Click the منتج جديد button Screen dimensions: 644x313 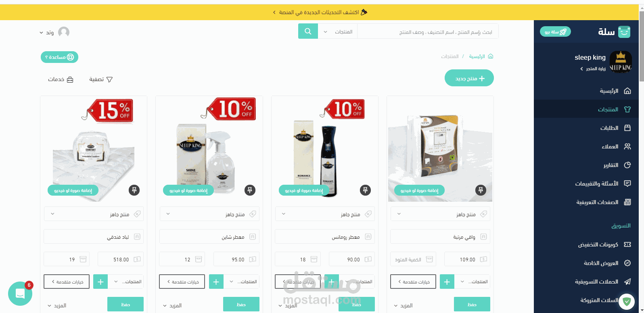click(469, 78)
